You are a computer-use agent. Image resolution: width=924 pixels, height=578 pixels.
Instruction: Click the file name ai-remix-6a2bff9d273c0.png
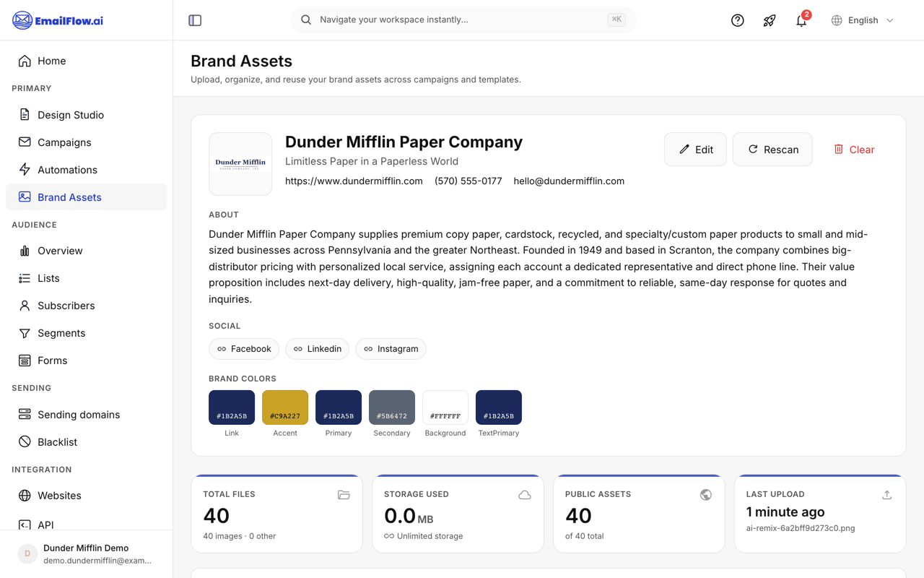coord(801,528)
